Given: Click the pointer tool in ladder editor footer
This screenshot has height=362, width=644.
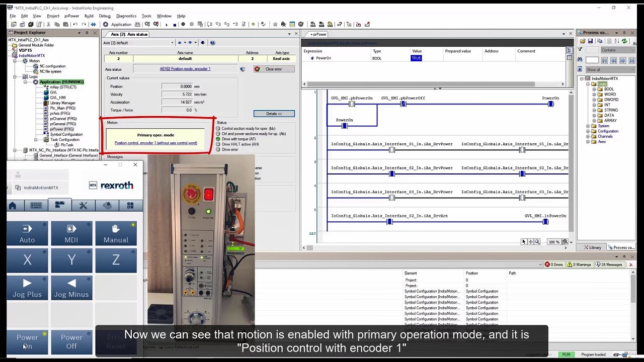Looking at the screenshot, I should [x=524, y=242].
